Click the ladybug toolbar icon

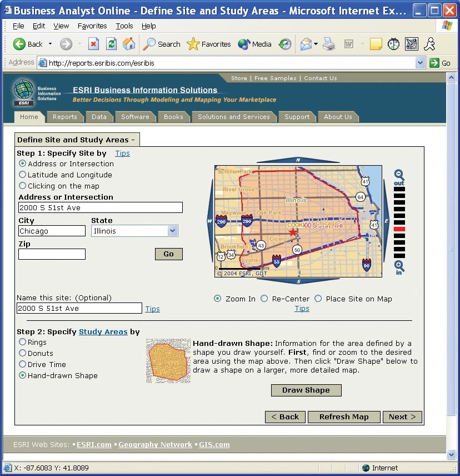(393, 44)
